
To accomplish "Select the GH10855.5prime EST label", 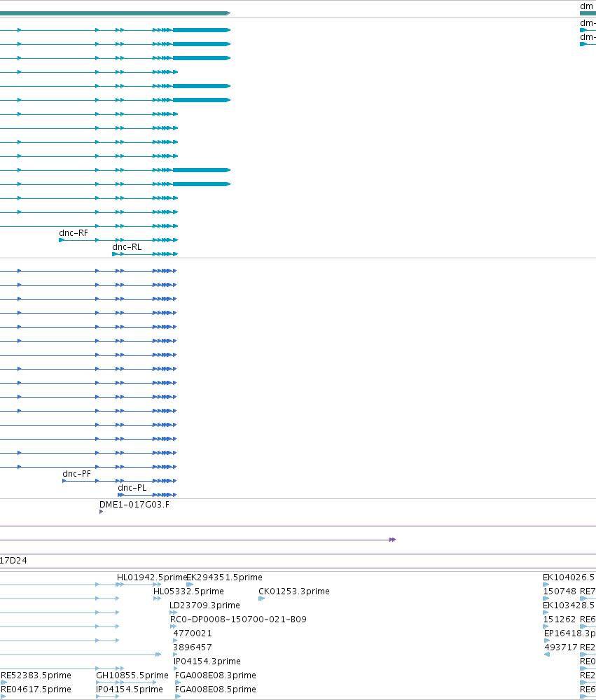I will (x=132, y=675).
